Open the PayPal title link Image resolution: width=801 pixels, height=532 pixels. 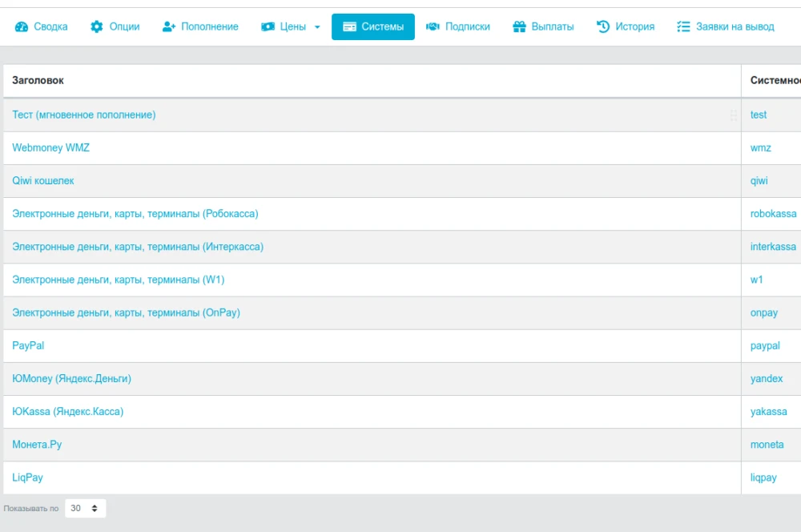(28, 345)
